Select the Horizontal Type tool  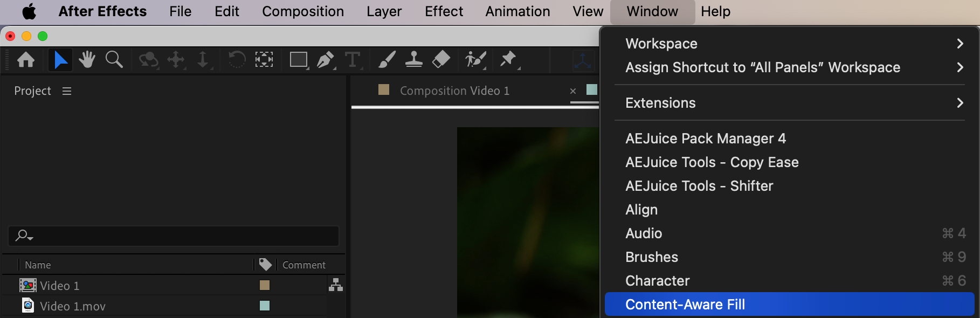tap(352, 59)
